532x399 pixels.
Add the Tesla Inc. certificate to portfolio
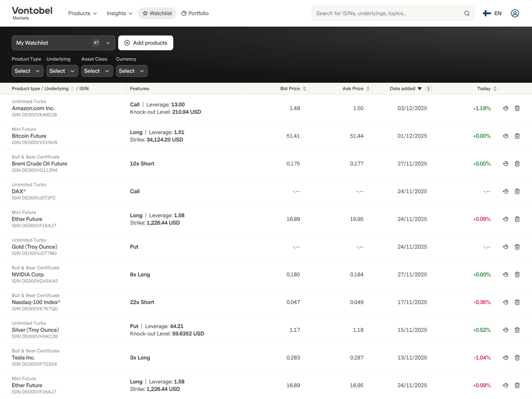click(x=505, y=358)
